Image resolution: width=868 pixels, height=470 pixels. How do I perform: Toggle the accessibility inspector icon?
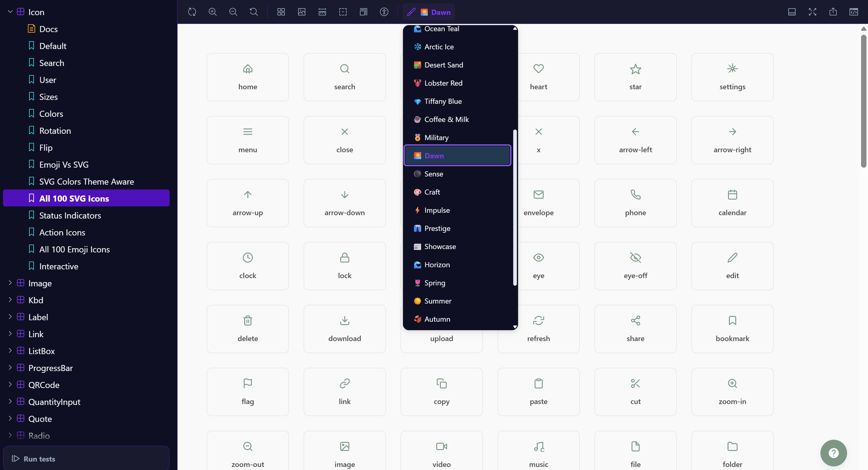[x=384, y=12]
